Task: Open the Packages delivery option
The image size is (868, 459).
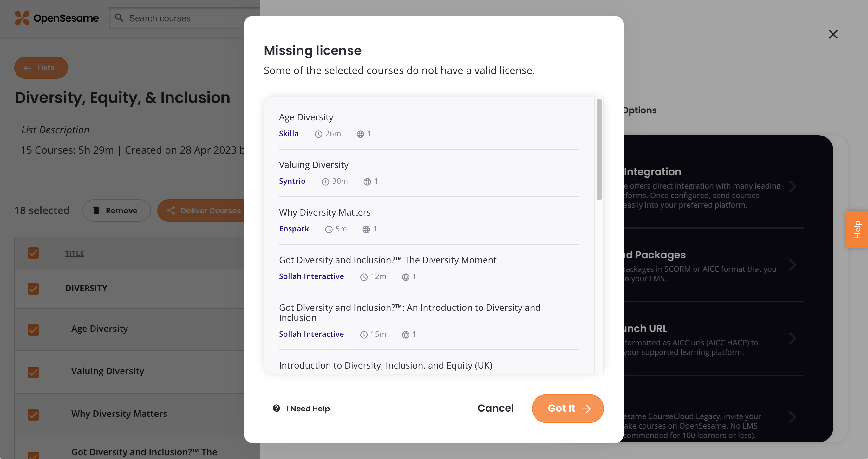Action: pyautogui.click(x=714, y=265)
